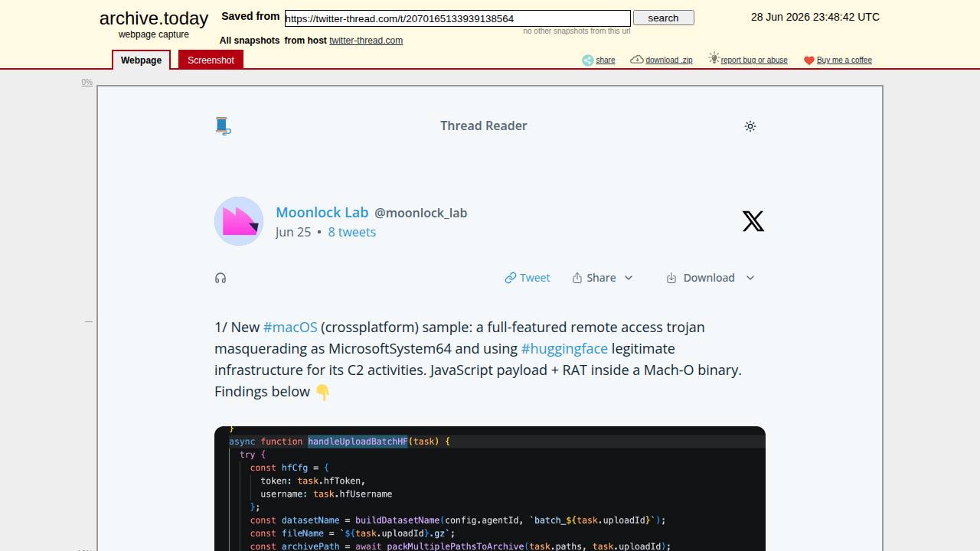Click the Buy me a coffee link
Viewport: 980px width, 551px height.
(844, 60)
